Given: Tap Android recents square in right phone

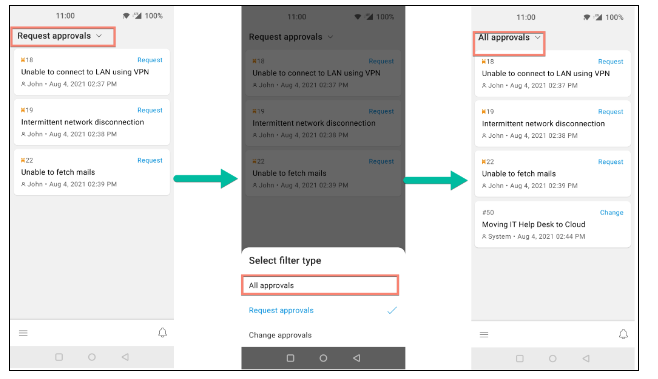Looking at the screenshot, I should [520, 358].
